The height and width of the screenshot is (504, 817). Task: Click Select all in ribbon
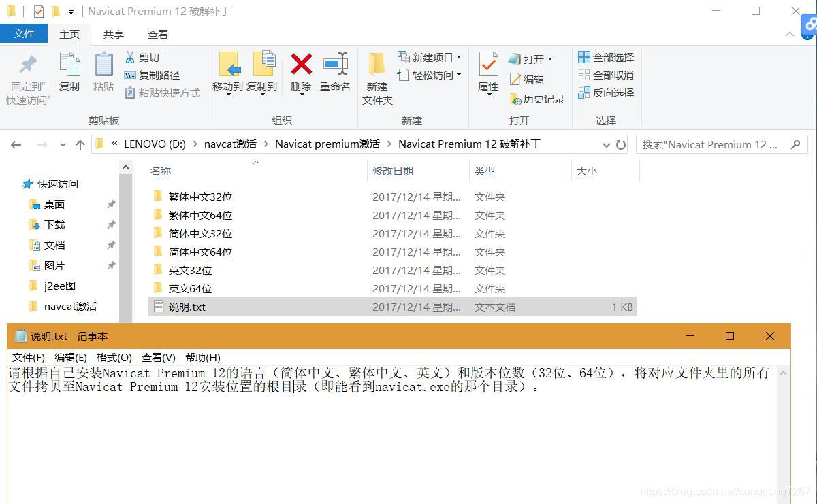coord(606,57)
